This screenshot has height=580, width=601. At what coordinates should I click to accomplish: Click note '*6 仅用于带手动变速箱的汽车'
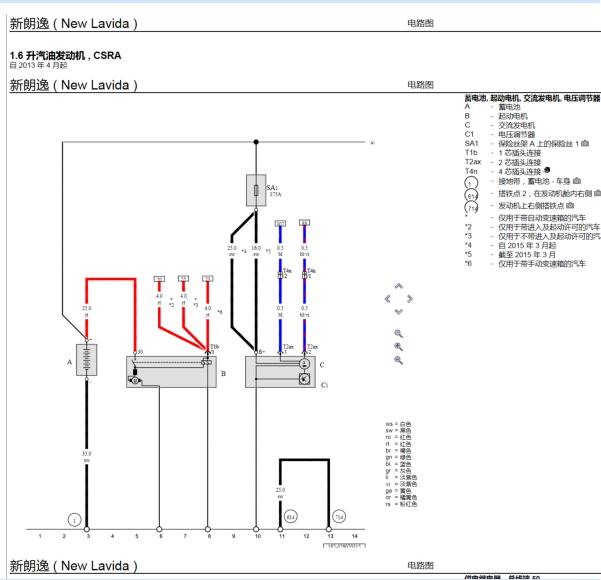point(525,264)
